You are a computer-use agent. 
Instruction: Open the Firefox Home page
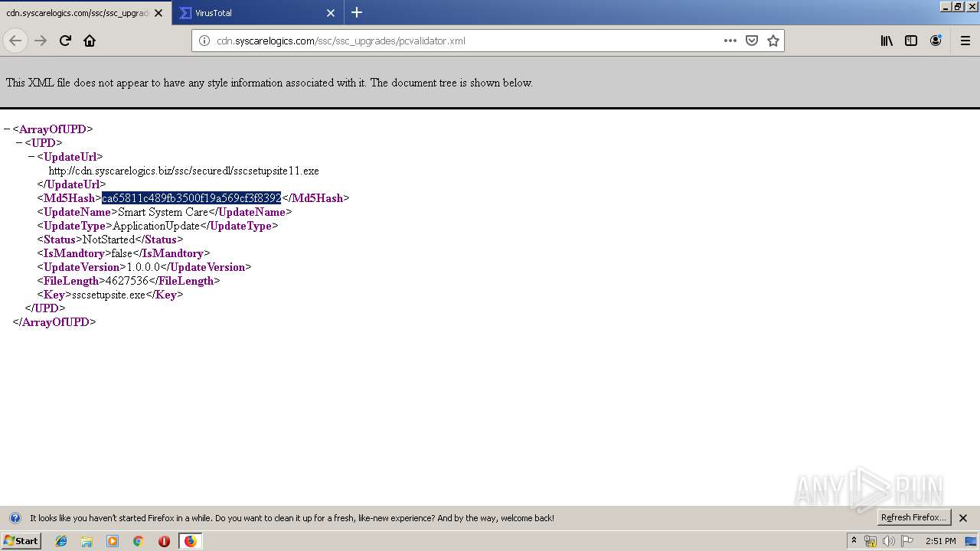click(x=90, y=41)
